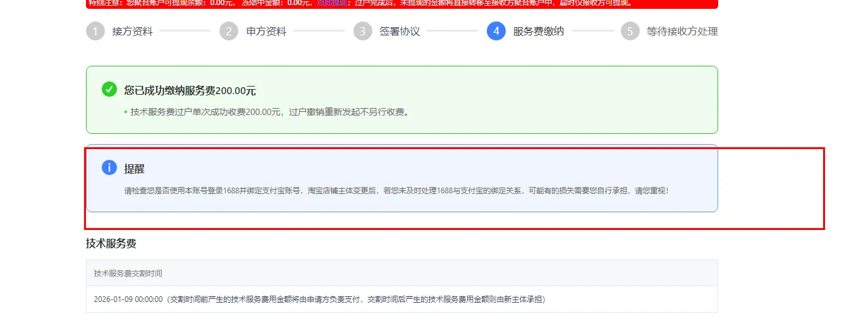The image size is (868, 326).
Task: Click the active blue step 4 circle
Action: (496, 31)
